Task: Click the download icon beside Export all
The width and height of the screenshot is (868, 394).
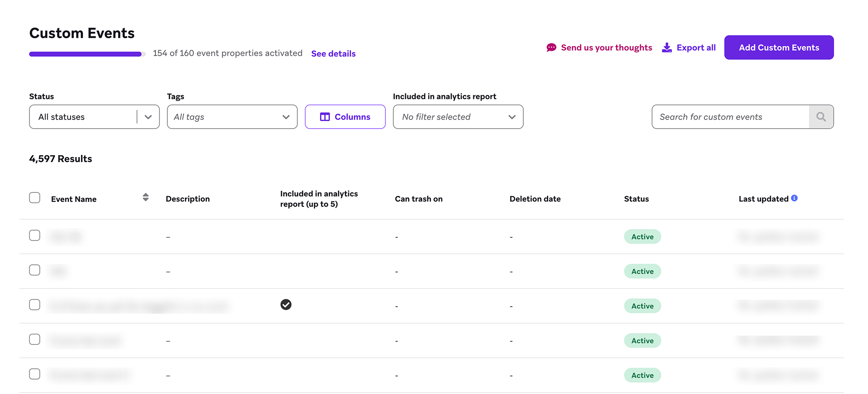Action: [x=667, y=47]
